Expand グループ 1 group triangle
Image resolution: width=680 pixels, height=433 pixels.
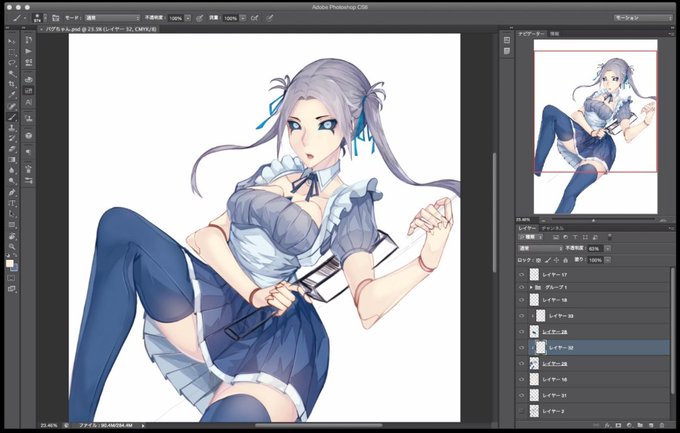(531, 287)
